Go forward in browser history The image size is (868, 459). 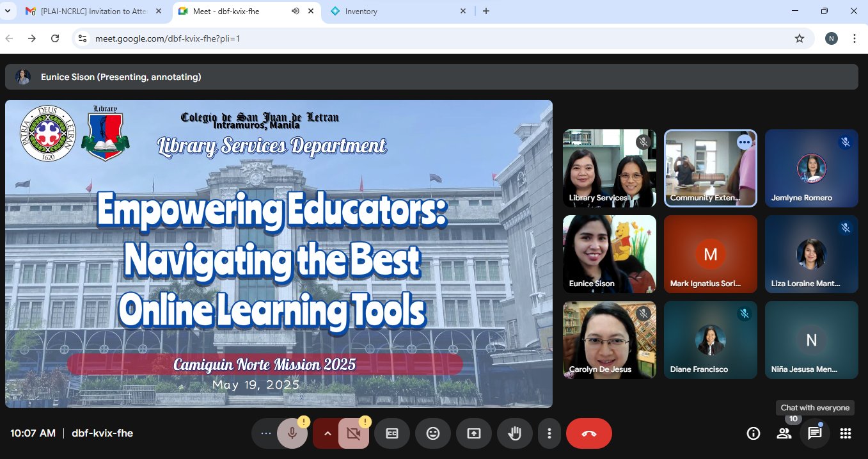pos(32,38)
